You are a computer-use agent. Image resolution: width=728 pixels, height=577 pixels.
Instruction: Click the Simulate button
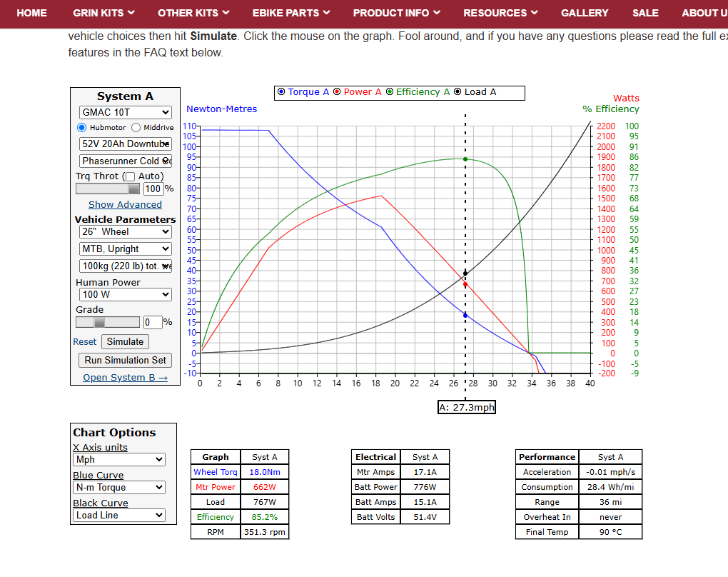126,342
